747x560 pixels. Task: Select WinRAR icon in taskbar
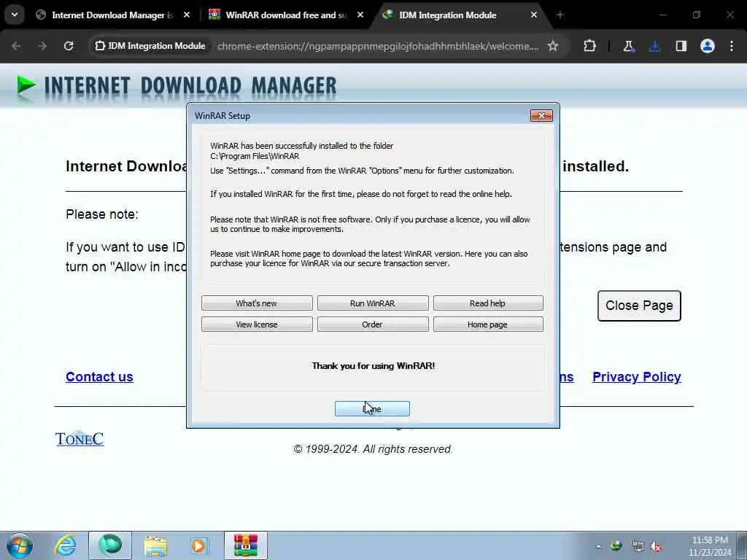click(246, 545)
